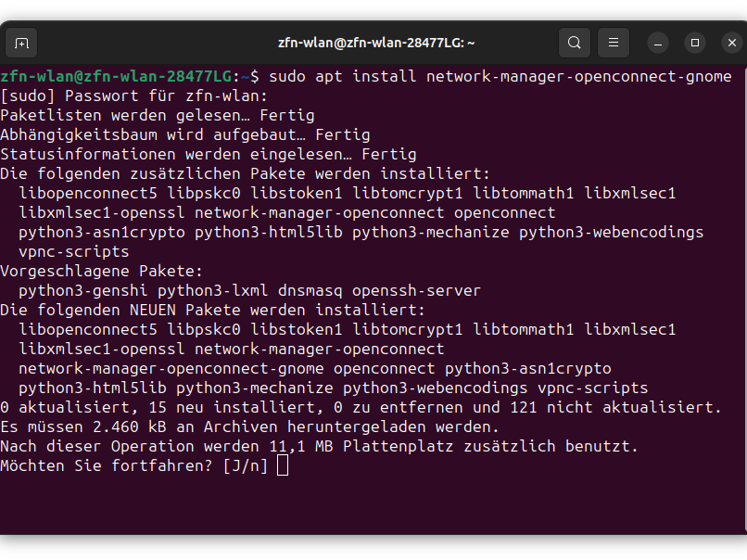Screen dimensions: 747x560
Task: Open a new terminal tab
Action: [x=21, y=43]
